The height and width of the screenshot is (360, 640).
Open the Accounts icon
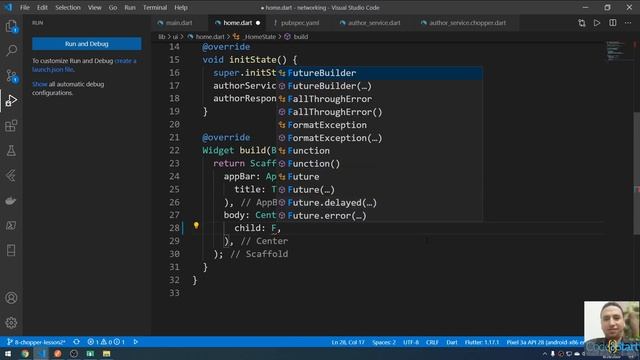(11, 298)
